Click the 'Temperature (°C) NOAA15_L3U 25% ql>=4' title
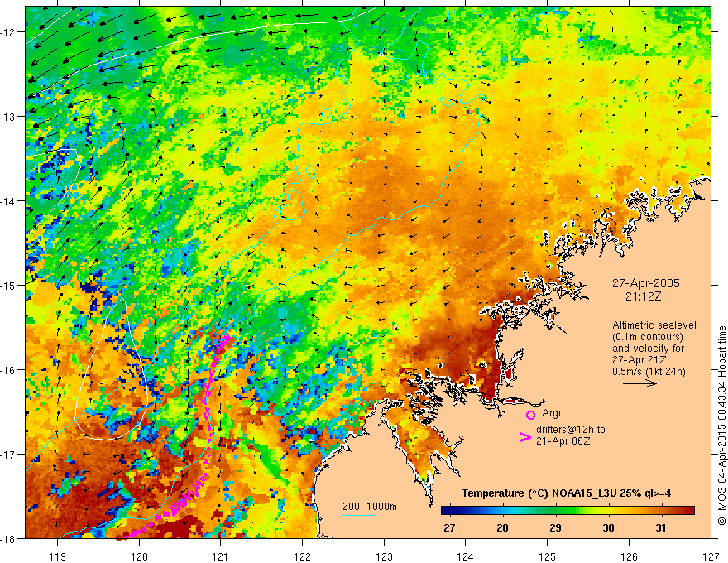The height and width of the screenshot is (563, 728). [566, 493]
